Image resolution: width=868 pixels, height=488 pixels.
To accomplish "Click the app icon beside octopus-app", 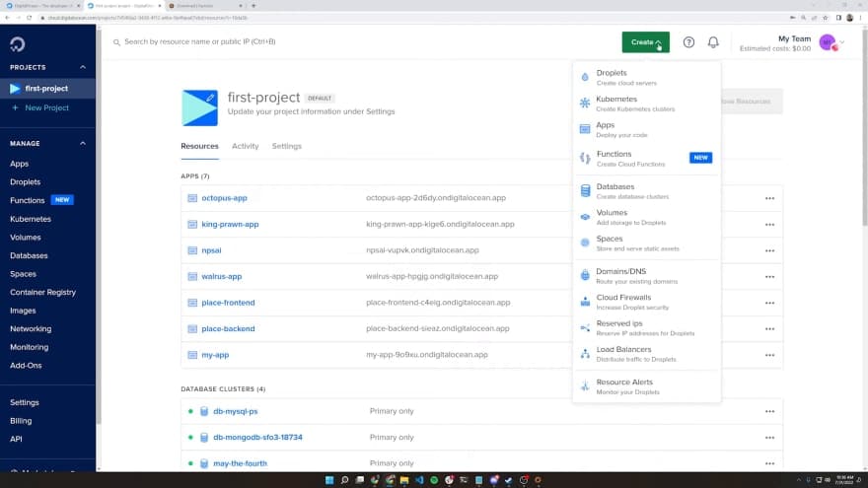I will click(x=192, y=198).
